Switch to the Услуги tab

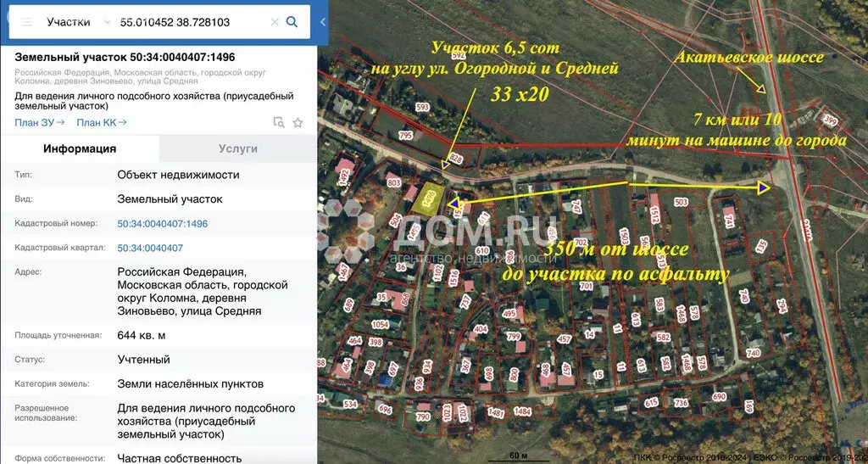click(238, 148)
